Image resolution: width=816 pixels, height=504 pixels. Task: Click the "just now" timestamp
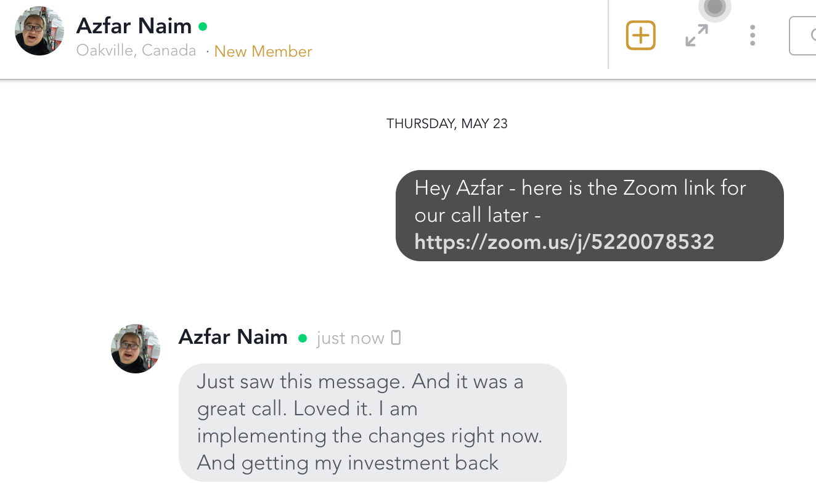350,338
